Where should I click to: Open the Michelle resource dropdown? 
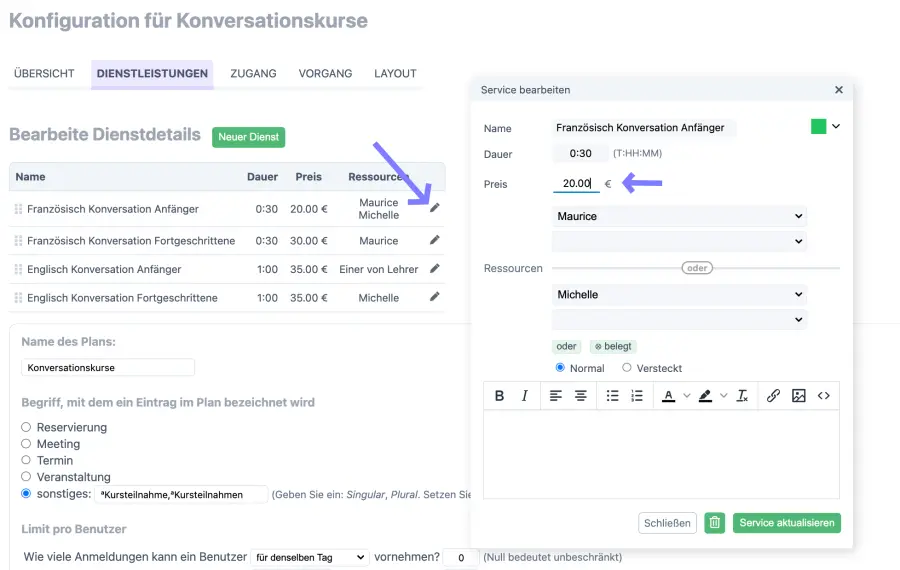pos(679,294)
